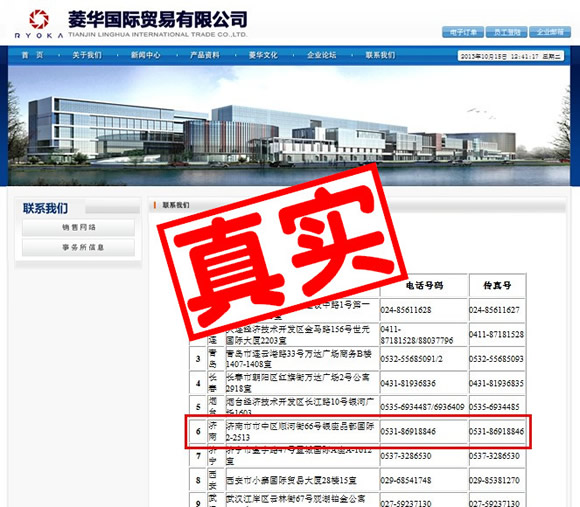
Task: Click phone number 0535-6934487/6936409
Action: [x=422, y=407]
